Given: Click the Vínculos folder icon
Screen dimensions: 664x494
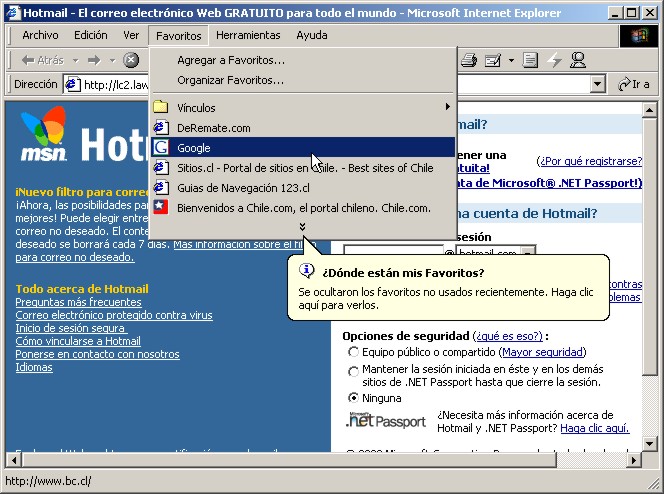Looking at the screenshot, I should click(161, 107).
